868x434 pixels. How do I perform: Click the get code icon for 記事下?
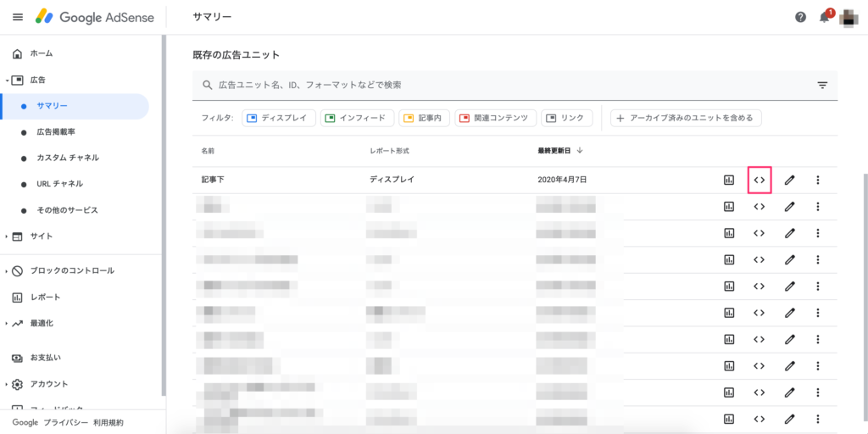pos(759,180)
